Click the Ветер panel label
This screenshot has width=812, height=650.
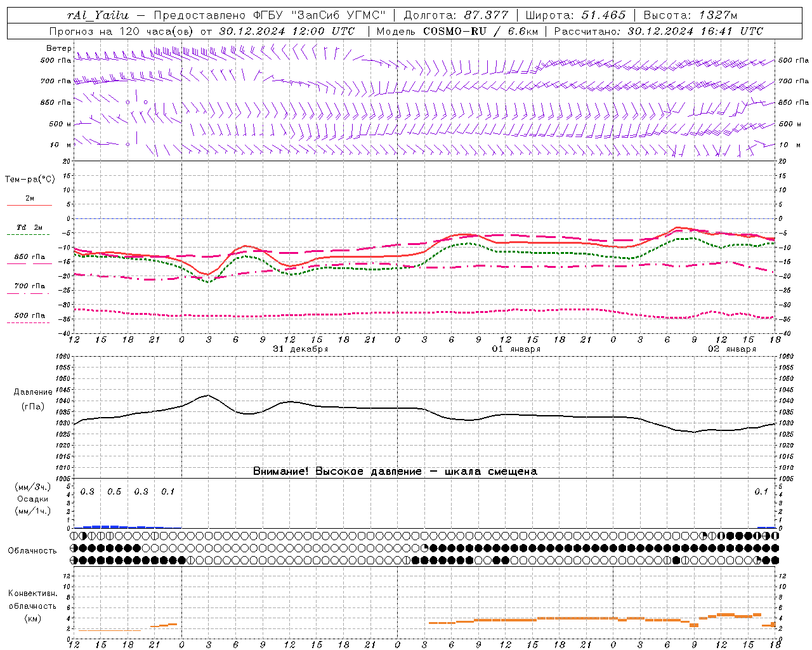(x=58, y=48)
